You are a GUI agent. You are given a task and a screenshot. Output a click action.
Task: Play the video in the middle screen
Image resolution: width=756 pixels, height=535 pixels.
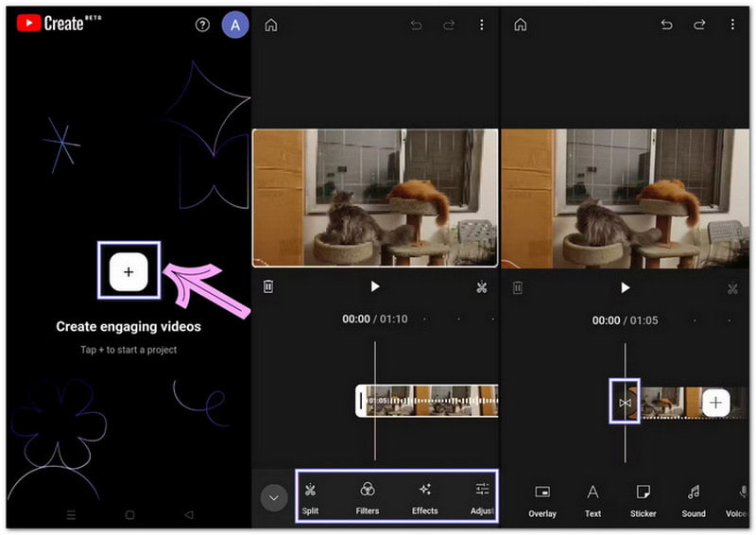(x=375, y=286)
